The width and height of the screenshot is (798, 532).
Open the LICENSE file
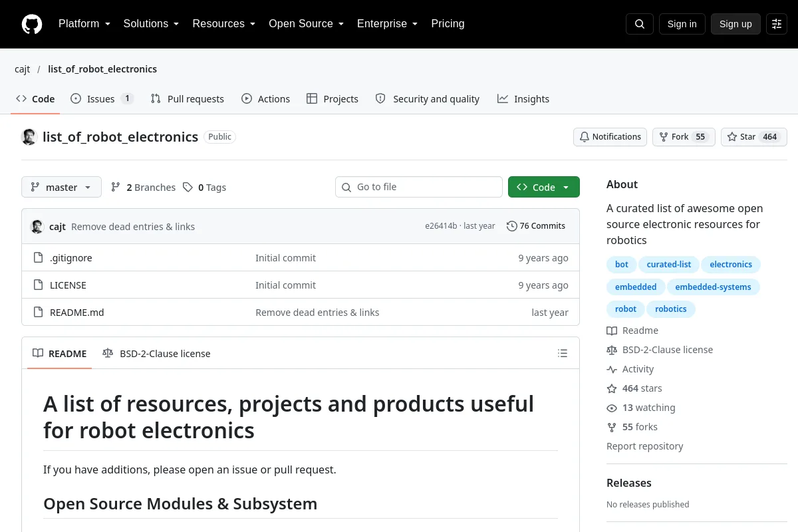click(68, 285)
